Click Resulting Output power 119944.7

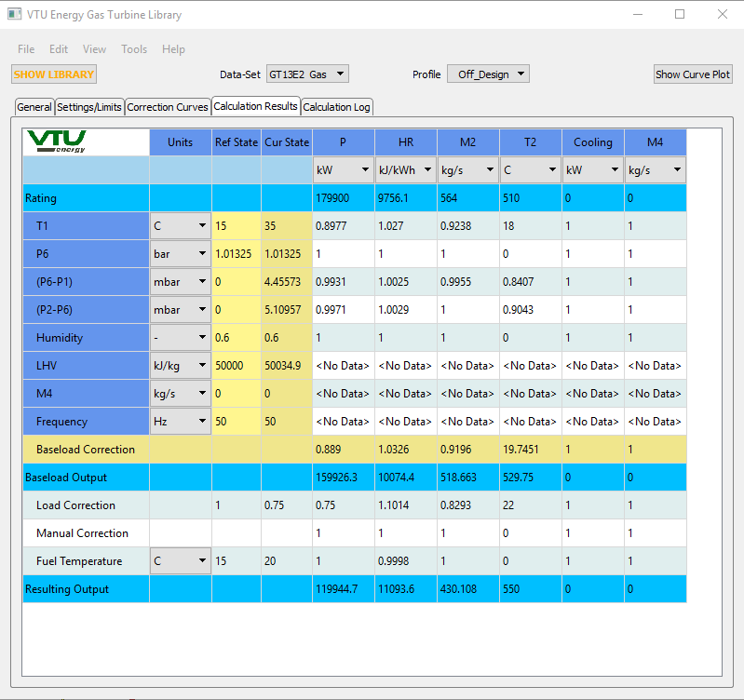[344, 589]
